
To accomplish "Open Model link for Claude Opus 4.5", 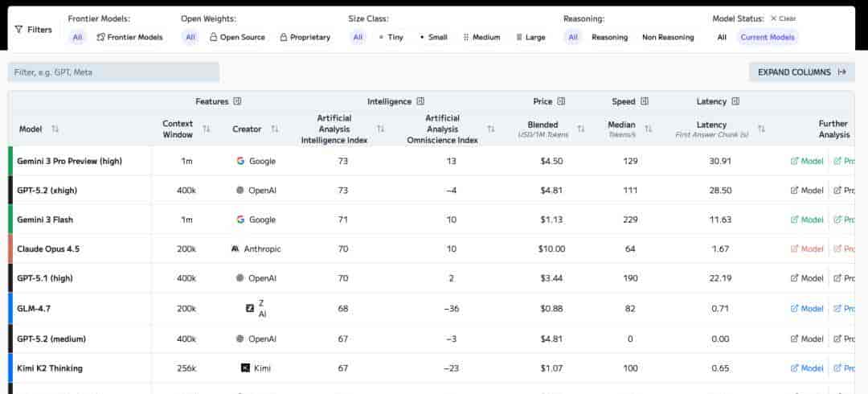I will 807,248.
